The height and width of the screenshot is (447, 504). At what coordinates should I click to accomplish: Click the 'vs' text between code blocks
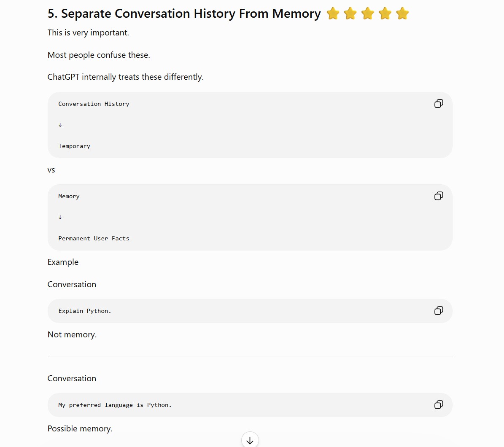pyautogui.click(x=51, y=170)
